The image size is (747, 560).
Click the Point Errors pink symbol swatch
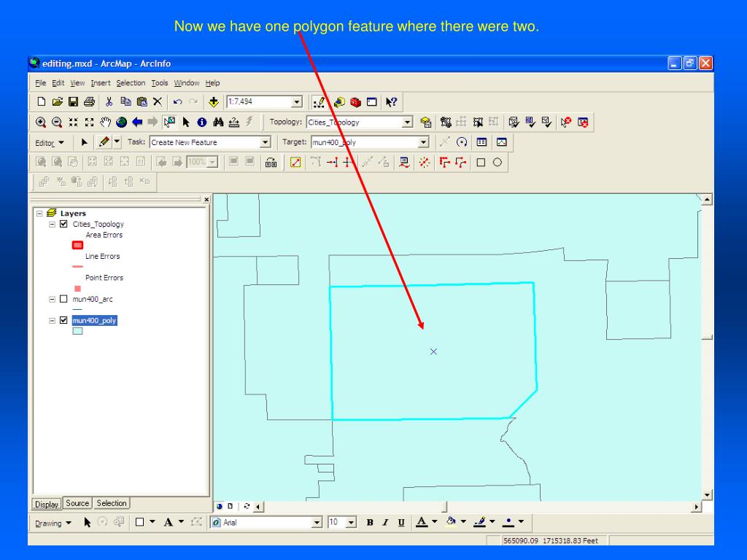coord(77,289)
